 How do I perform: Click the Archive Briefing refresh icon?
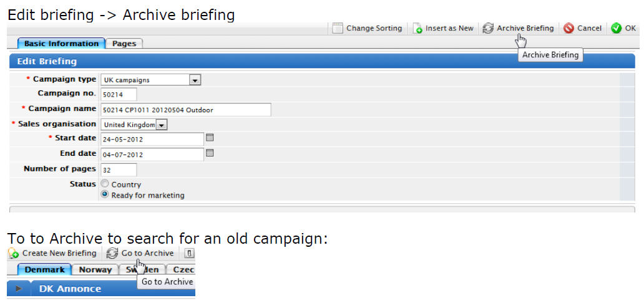point(488,28)
